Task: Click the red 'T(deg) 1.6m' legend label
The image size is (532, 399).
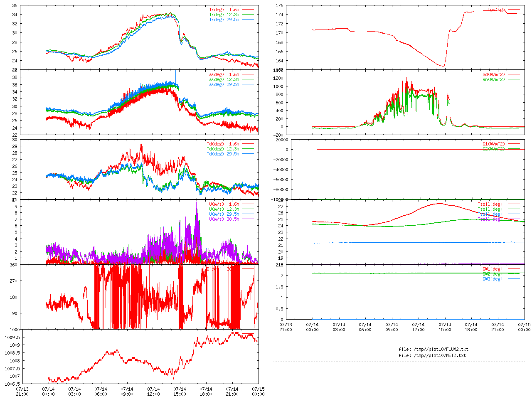Action: coord(224,10)
